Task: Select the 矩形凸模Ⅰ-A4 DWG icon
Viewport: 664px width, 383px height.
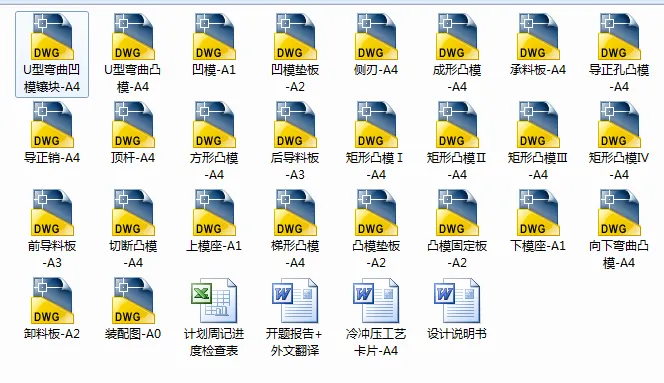Action: [376, 125]
